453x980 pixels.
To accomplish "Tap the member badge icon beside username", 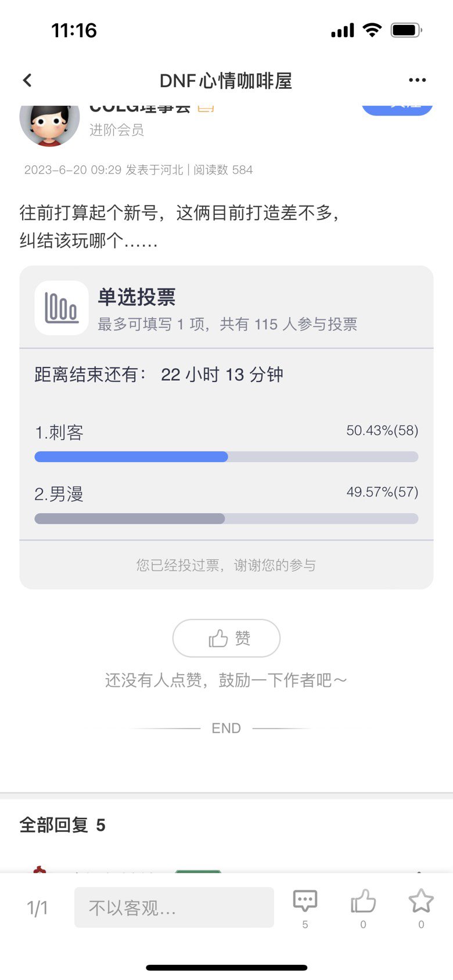I will coord(206,108).
